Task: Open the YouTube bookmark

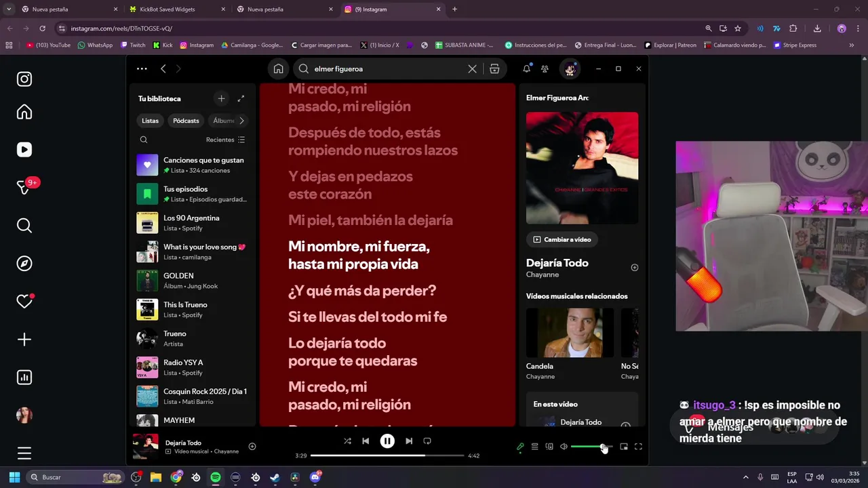Action: 48,45
